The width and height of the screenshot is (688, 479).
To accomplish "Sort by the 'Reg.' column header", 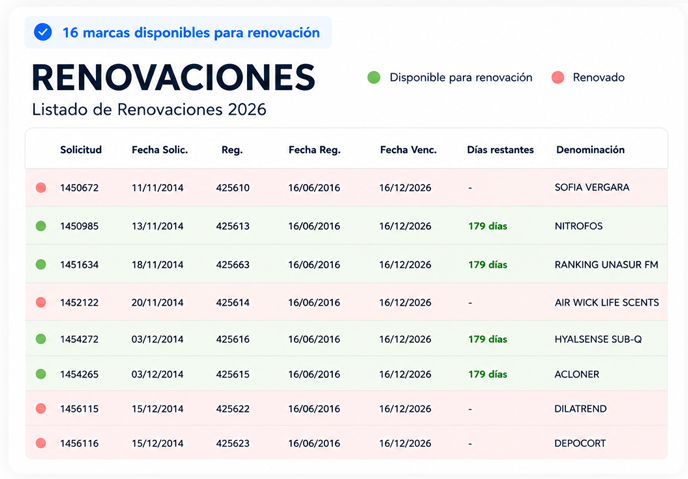I will coord(232,150).
